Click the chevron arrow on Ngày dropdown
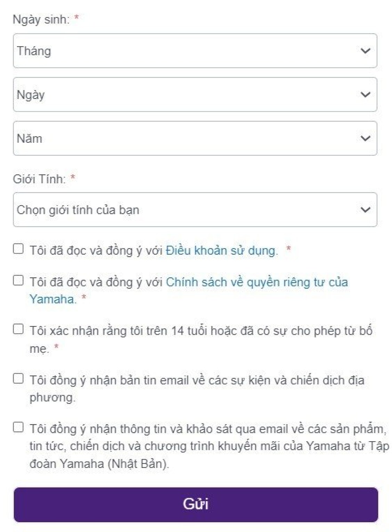This screenshot has height=532, width=392. tap(365, 95)
